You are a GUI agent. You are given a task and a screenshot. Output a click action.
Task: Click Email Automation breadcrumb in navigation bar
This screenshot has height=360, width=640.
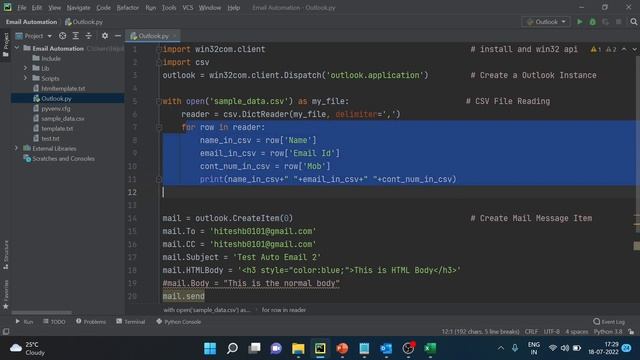click(x=31, y=22)
